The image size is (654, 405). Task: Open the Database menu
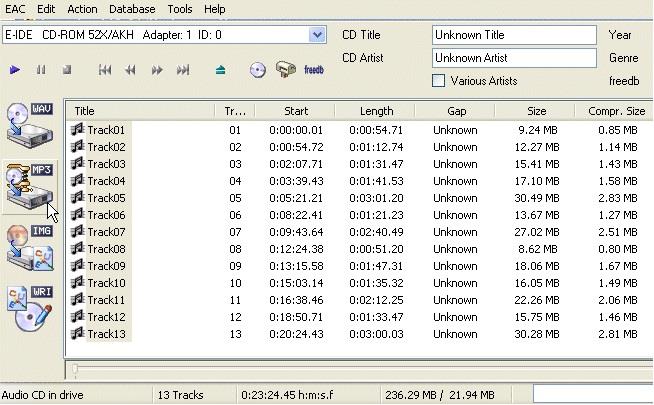coord(132,9)
